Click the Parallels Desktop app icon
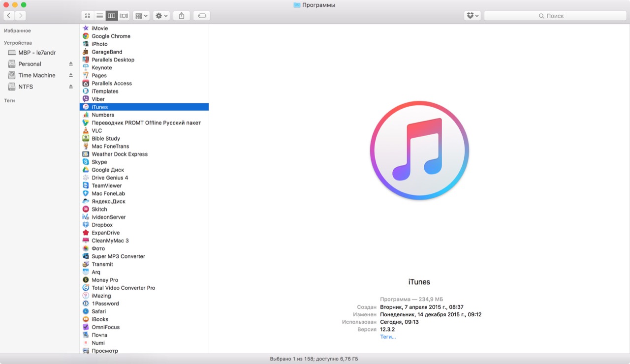This screenshot has height=364, width=630. 86,60
